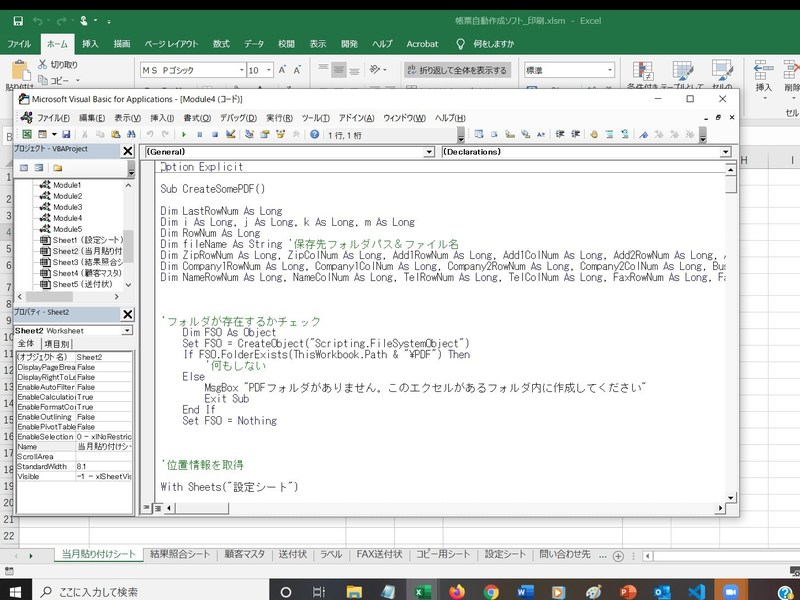Open the Sheet2 Worksheet properties dropdown

(127, 330)
